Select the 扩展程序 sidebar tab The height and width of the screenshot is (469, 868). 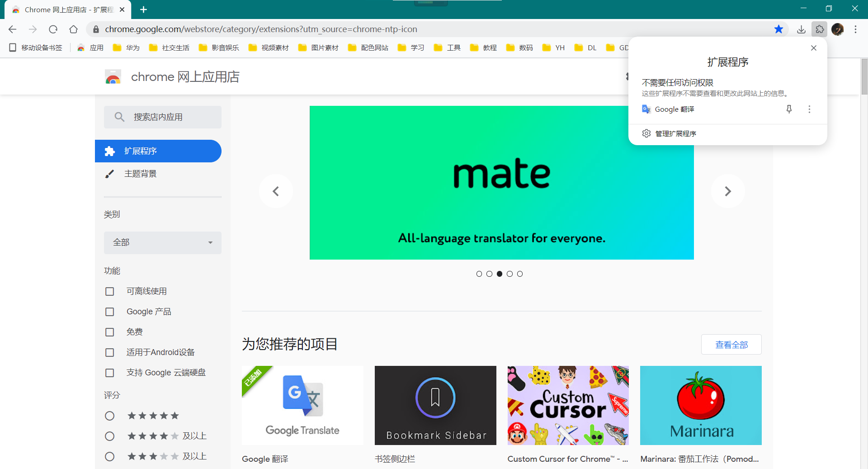point(158,151)
